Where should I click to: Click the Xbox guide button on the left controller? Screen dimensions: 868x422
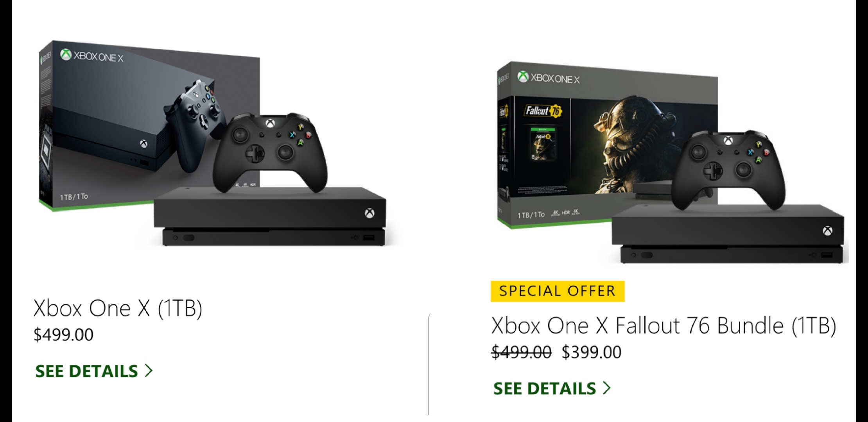click(x=270, y=123)
